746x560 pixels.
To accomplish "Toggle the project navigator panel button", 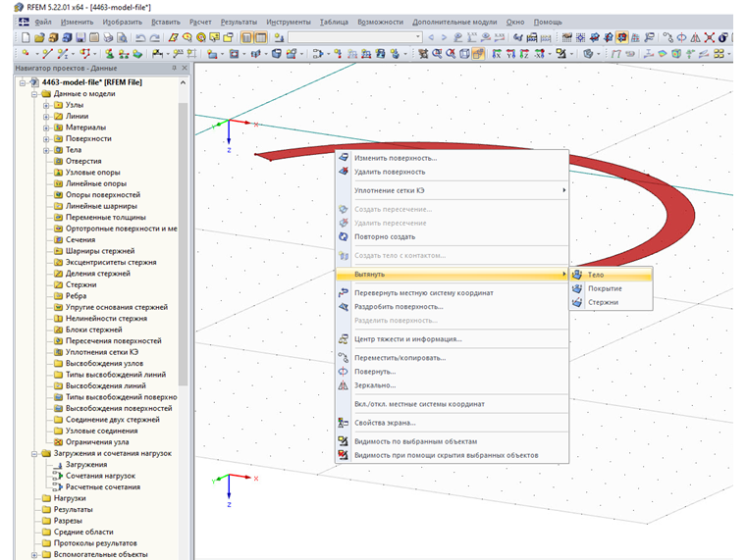I will tap(246, 37).
